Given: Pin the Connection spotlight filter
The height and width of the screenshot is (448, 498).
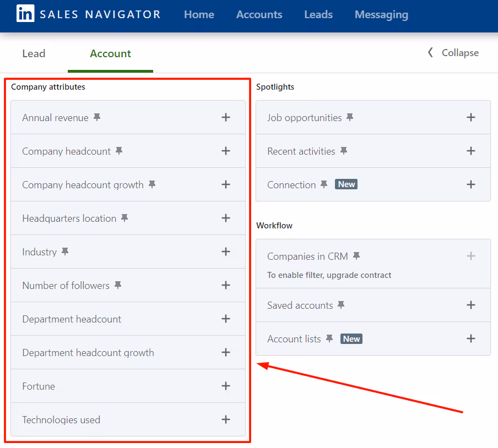Looking at the screenshot, I should coord(325,184).
